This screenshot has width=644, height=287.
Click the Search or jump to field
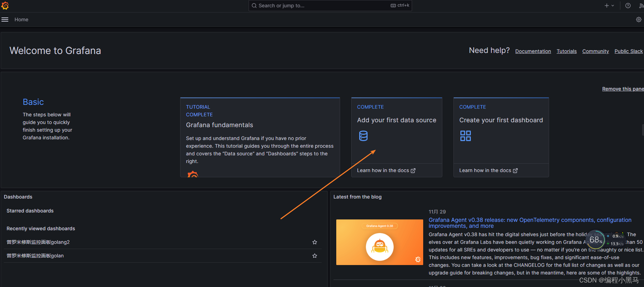tap(330, 6)
